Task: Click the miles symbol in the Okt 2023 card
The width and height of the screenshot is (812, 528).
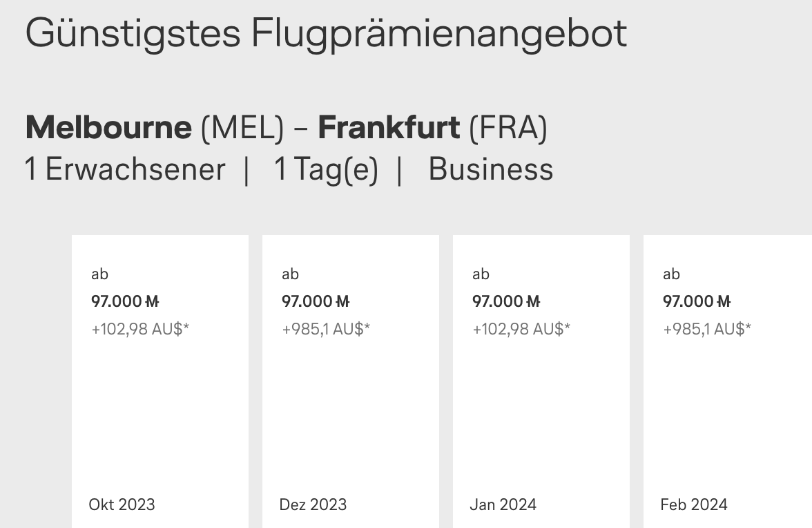Action: (152, 301)
